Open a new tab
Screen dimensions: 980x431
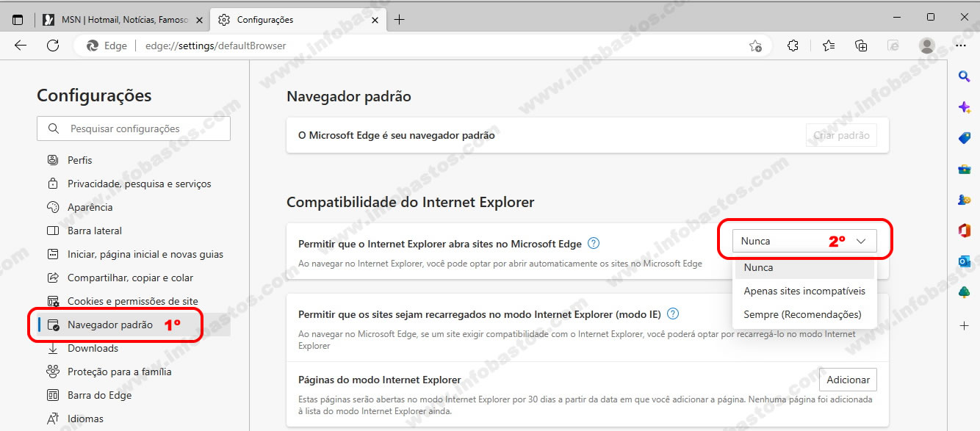click(x=399, y=20)
